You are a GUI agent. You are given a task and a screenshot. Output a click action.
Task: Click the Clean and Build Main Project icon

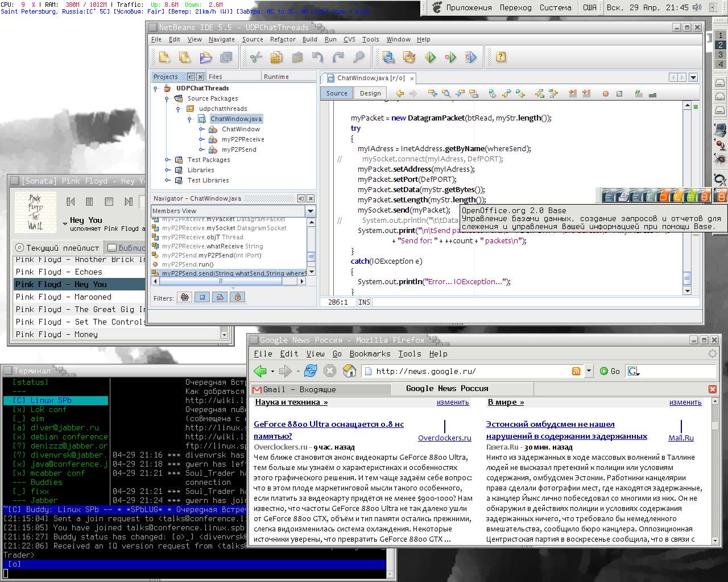409,57
